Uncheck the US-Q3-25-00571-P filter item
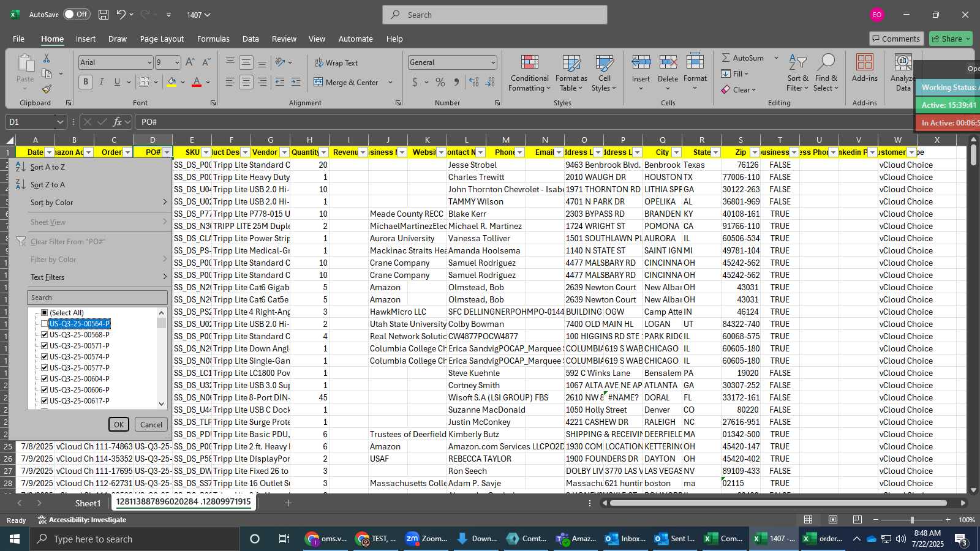980x551 pixels. 44,346
